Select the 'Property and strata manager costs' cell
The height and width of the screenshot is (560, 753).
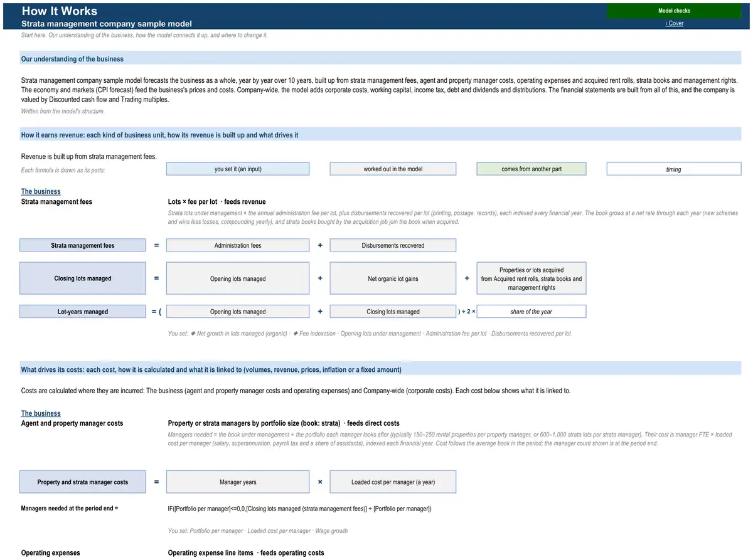pyautogui.click(x=83, y=482)
